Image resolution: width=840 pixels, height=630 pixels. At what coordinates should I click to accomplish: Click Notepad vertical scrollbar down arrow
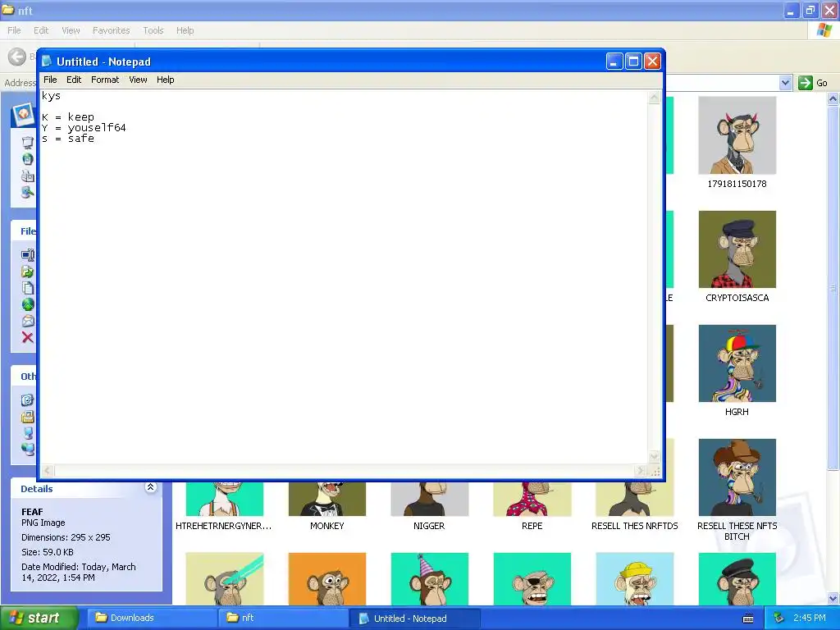tap(654, 457)
